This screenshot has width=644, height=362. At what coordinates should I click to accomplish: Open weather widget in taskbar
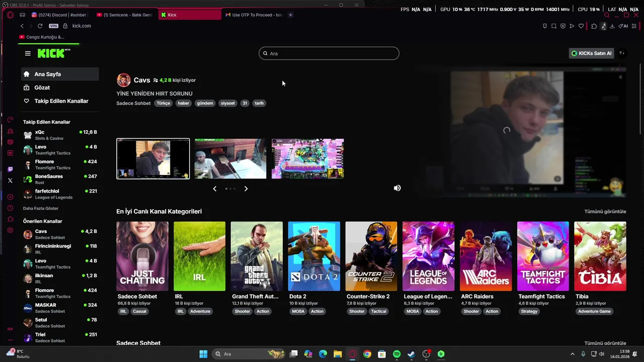[17, 353]
